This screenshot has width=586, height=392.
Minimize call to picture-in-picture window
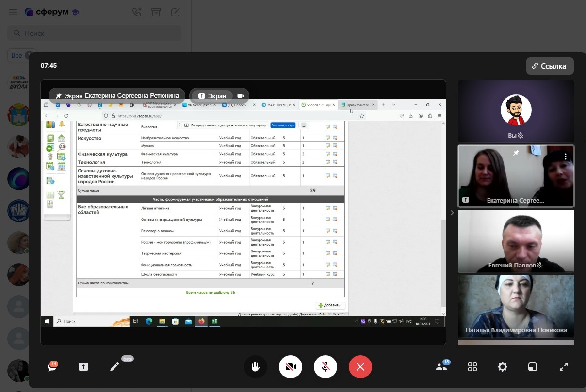click(x=533, y=367)
